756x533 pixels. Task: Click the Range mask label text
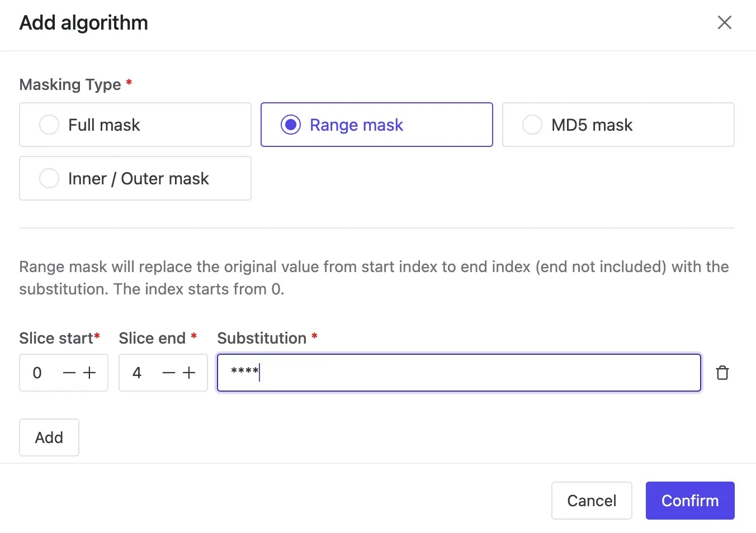(356, 125)
